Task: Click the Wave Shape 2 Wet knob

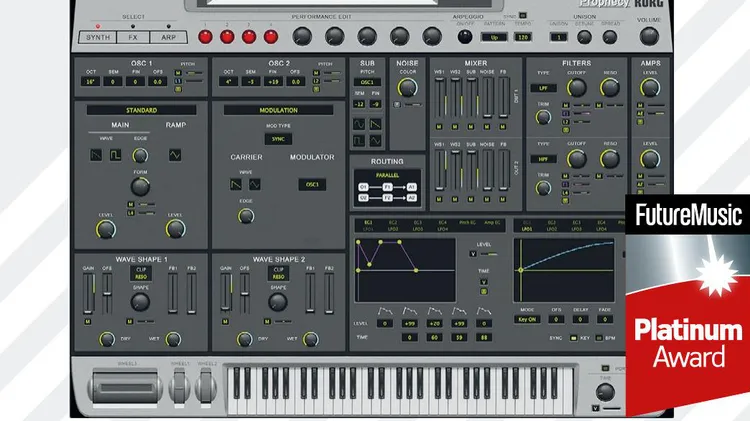Action: (x=310, y=339)
